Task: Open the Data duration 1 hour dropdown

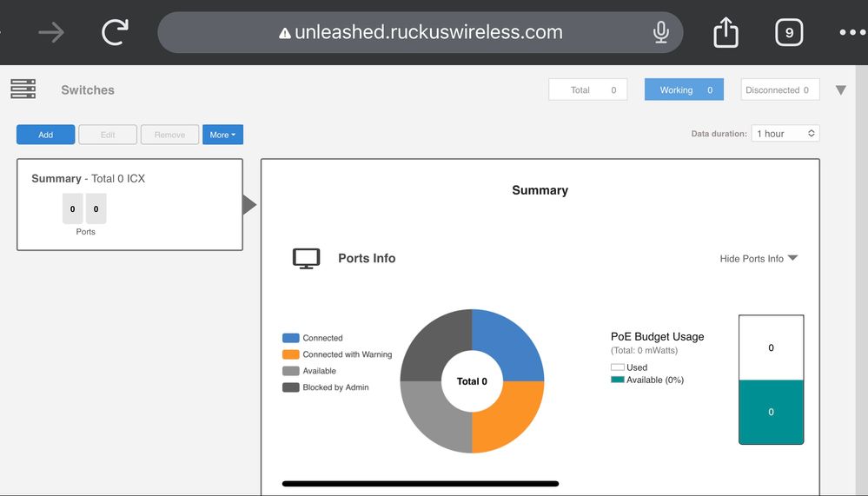Action: (x=785, y=134)
